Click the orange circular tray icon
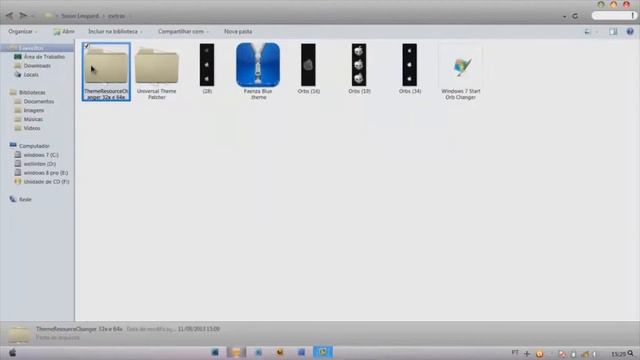Image resolution: width=640 pixels, height=360 pixels. [x=540, y=354]
